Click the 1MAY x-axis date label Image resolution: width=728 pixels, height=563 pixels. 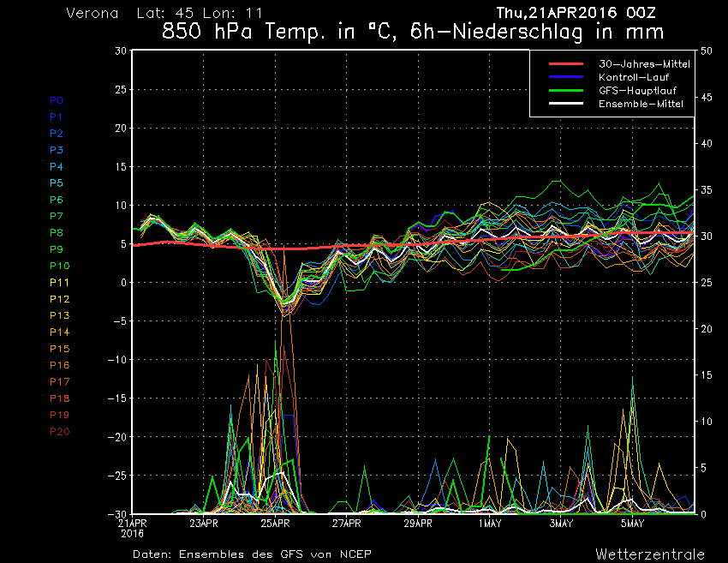[x=490, y=524]
